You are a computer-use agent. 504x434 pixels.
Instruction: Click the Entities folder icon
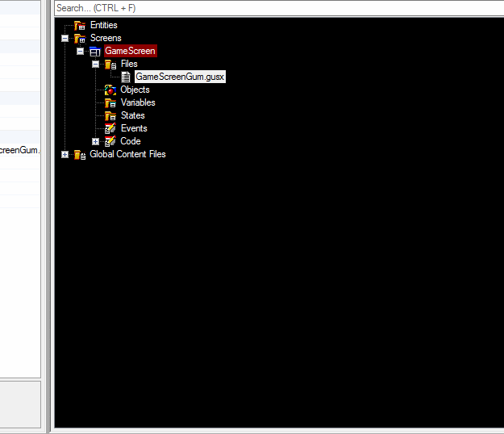79,26
